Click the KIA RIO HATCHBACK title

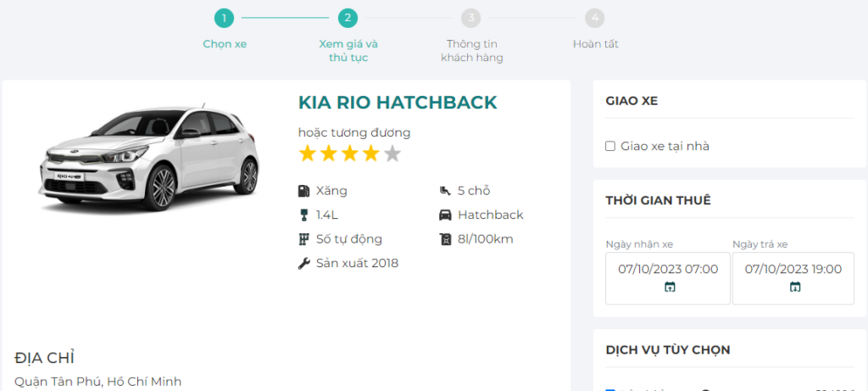(398, 103)
